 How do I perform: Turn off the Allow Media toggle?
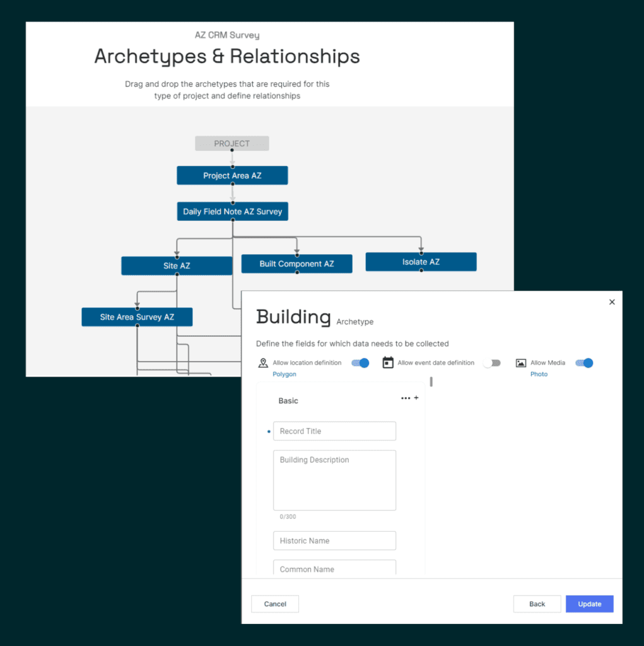pyautogui.click(x=584, y=363)
